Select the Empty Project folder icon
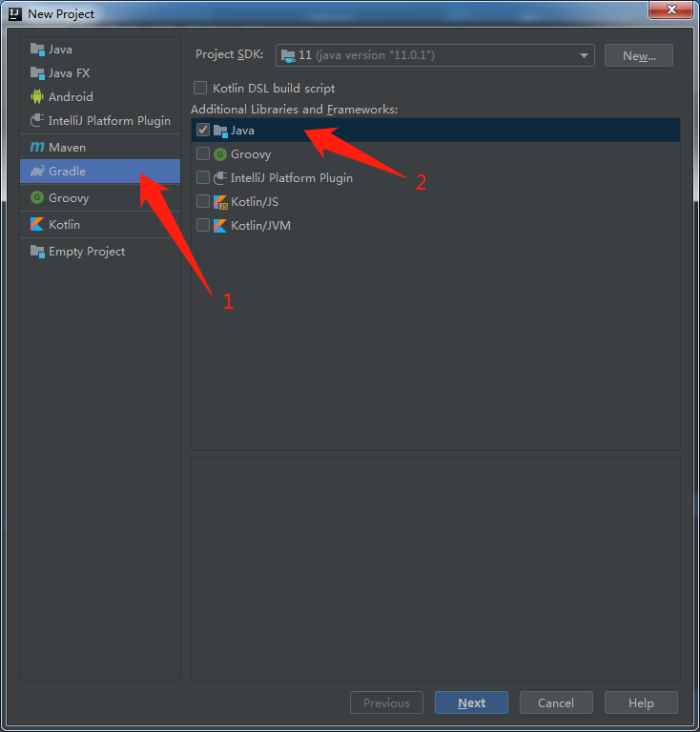Viewport: 700px width, 732px height. tap(37, 252)
